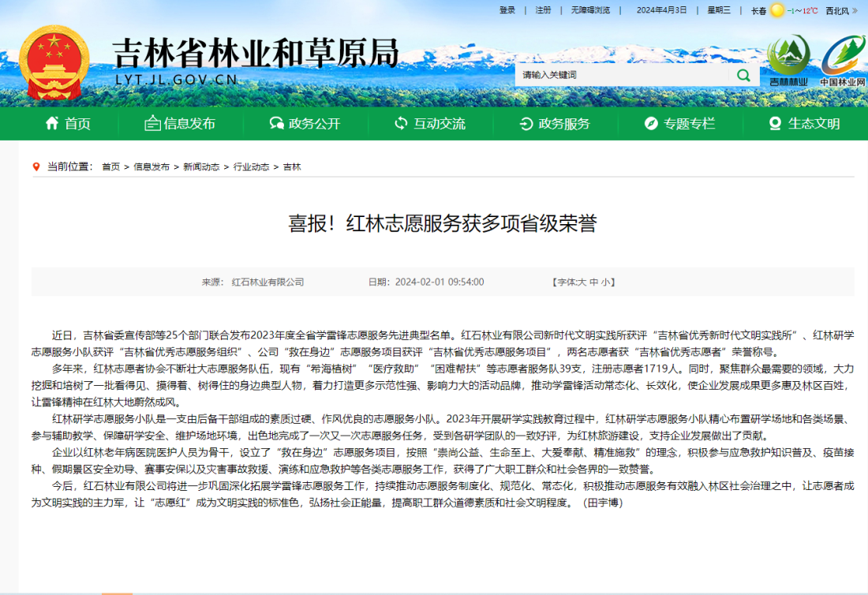Screen dimensions: 868x595
Task: Click the green search magnifier icon
Action: 743,75
